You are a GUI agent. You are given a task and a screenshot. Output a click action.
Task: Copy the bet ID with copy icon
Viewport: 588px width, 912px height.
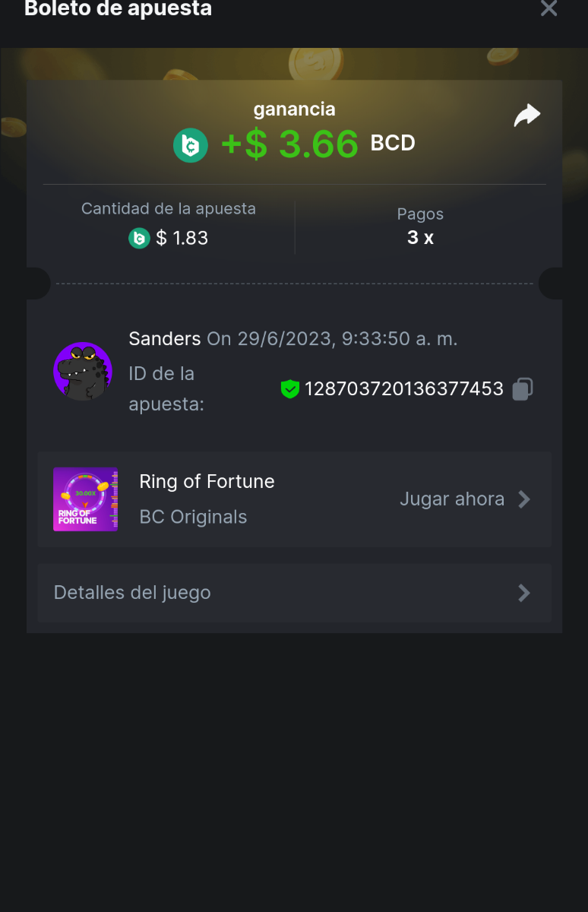coord(522,389)
